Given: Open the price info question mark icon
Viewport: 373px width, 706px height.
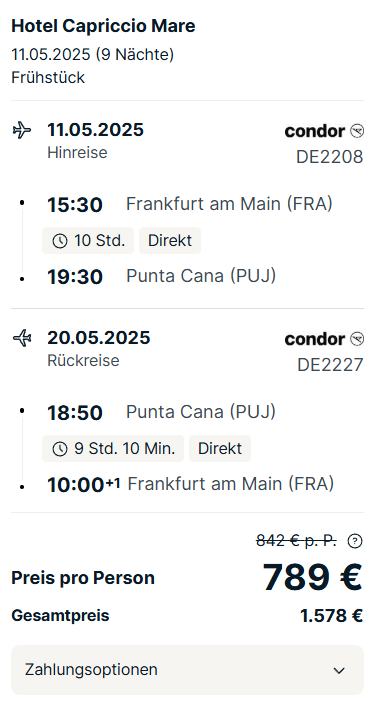Looking at the screenshot, I should (355, 541).
